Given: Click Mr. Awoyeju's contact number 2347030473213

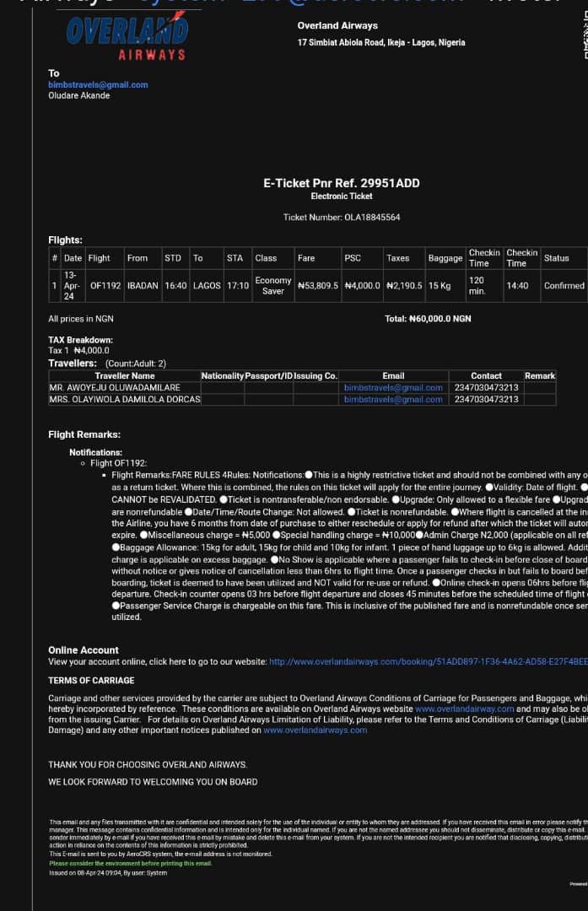Looking at the screenshot, I should pos(486,387).
